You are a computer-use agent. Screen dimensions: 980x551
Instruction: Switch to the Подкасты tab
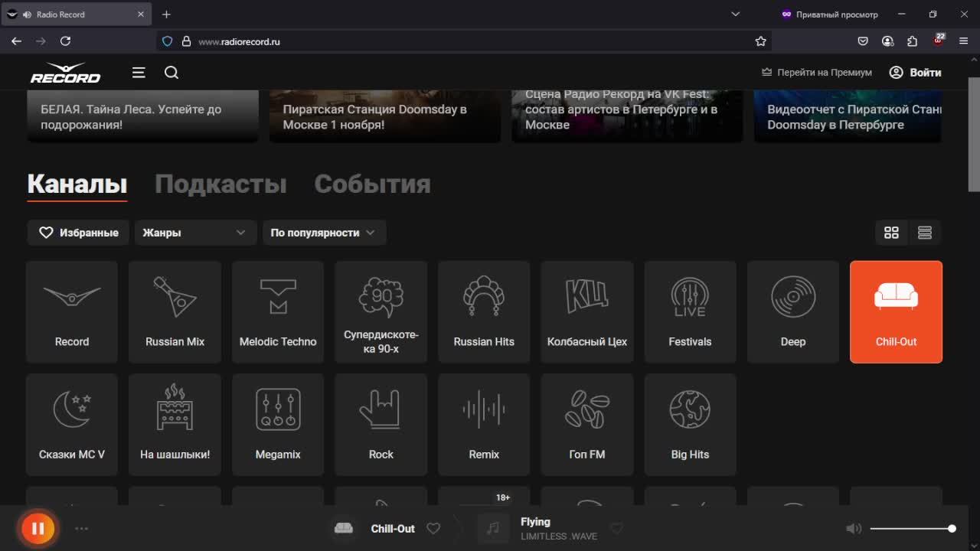[x=220, y=184]
